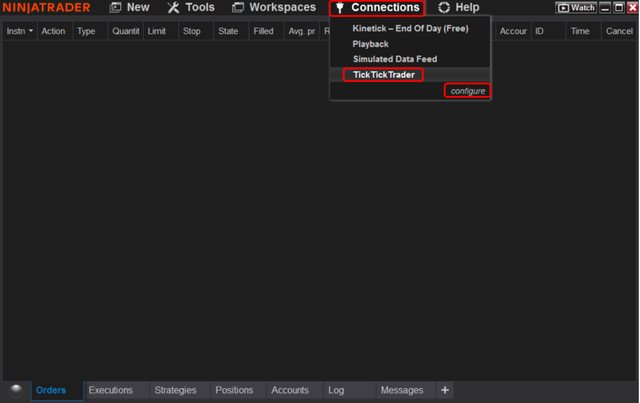This screenshot has width=640, height=403.
Task: Click the New window icon
Action: point(116,7)
